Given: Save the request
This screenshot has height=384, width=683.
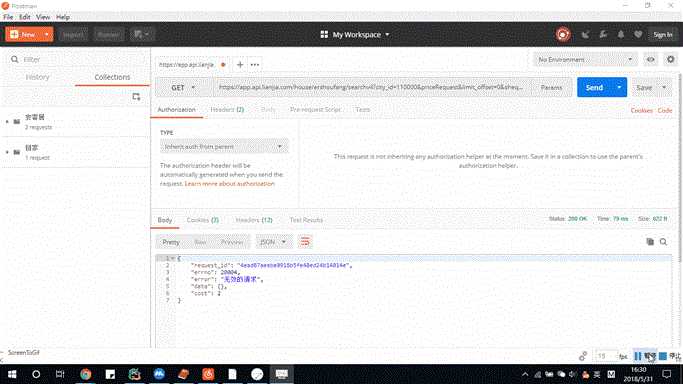Looking at the screenshot, I should (644, 88).
